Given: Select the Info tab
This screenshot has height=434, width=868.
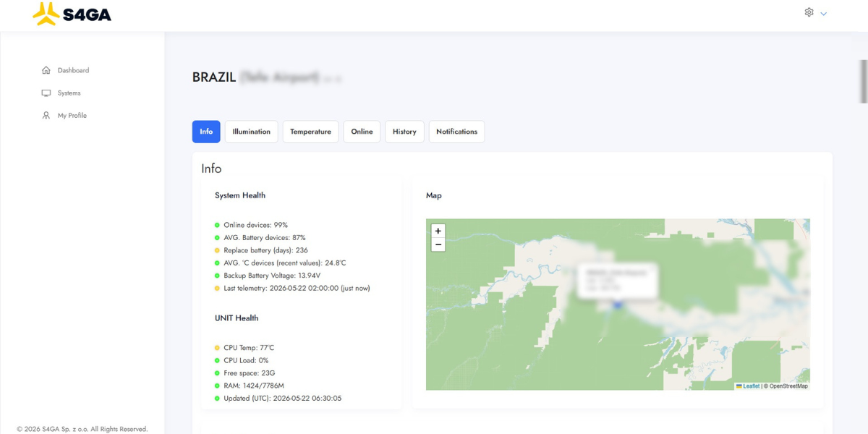Looking at the screenshot, I should point(206,132).
